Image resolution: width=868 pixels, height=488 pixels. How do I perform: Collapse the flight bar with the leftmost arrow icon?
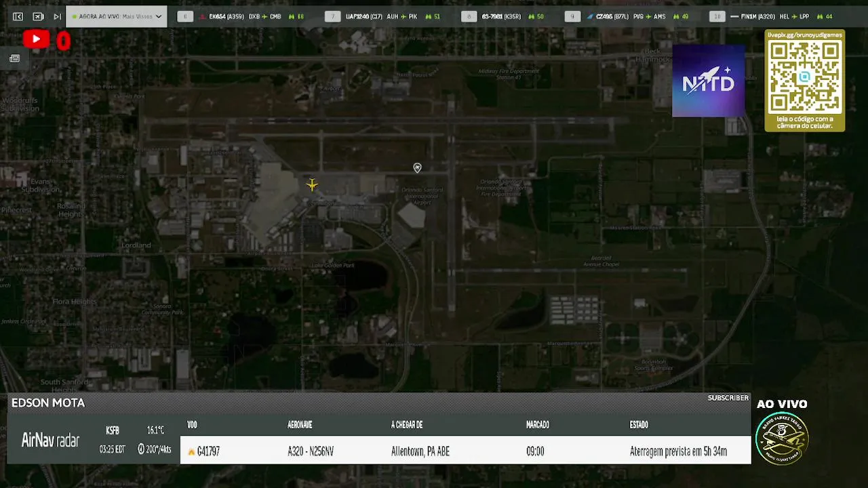click(x=18, y=16)
